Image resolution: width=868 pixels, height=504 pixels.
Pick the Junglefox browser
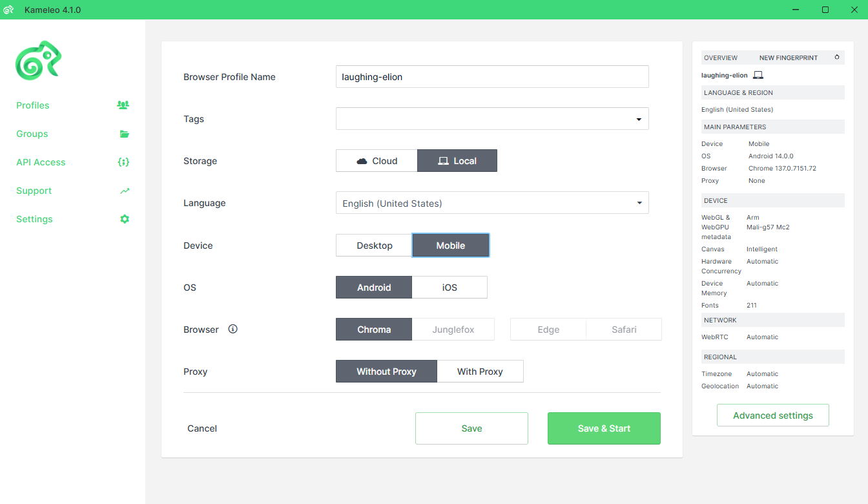453,330
